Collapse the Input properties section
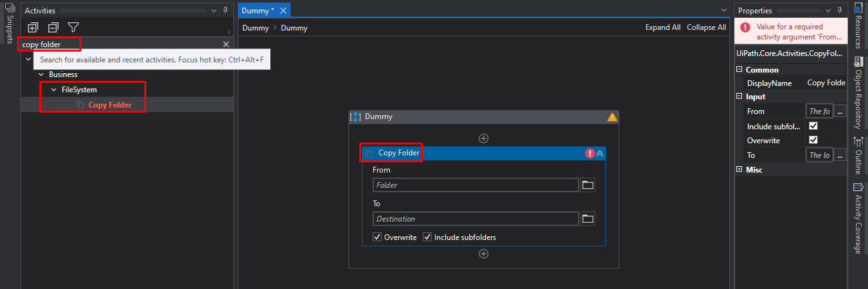The image size is (868, 289). tap(740, 97)
